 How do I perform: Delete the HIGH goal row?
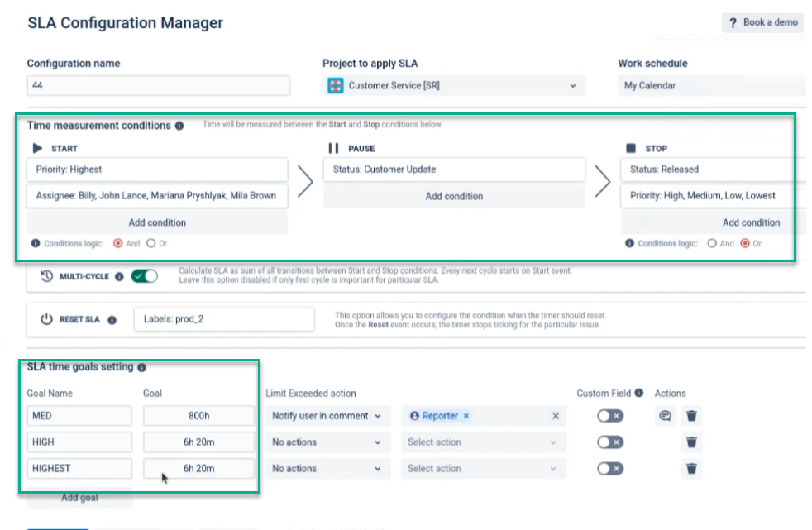coord(693,442)
